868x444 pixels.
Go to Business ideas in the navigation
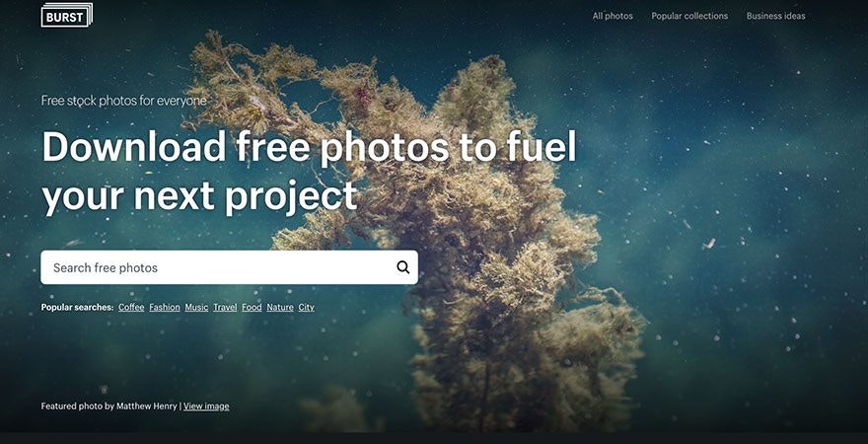775,16
